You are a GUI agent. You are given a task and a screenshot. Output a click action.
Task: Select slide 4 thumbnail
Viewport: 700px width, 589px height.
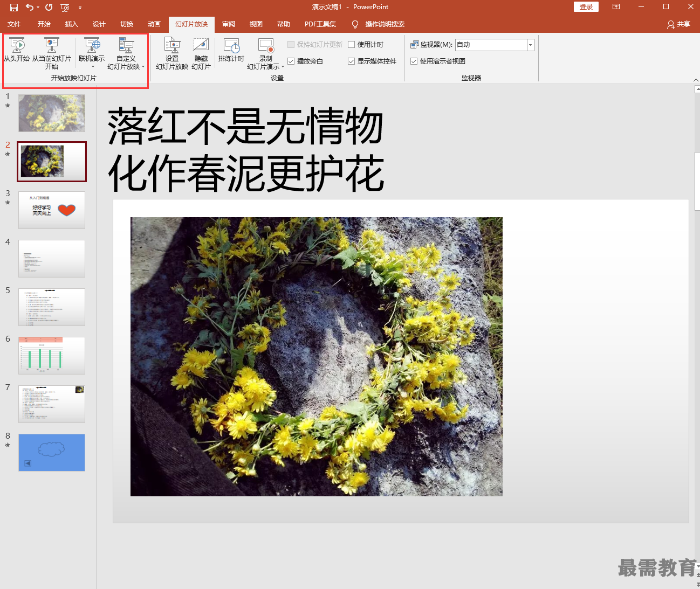52,259
